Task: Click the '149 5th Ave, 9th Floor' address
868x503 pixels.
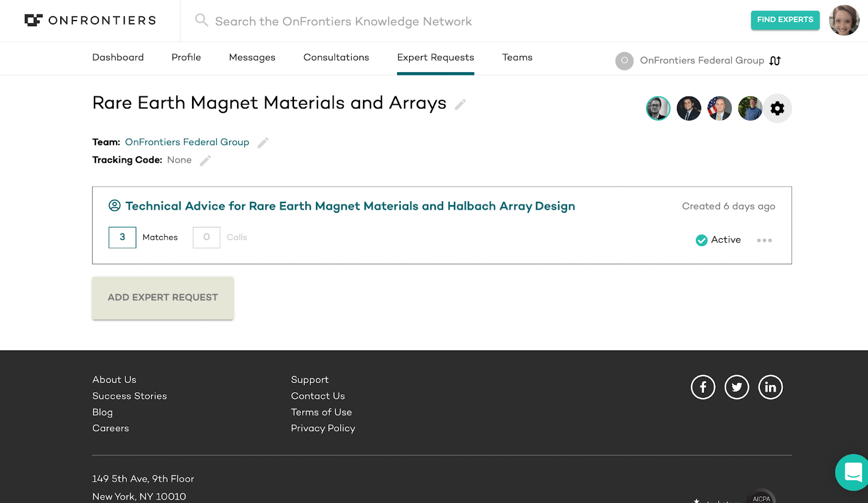Action: (x=143, y=479)
